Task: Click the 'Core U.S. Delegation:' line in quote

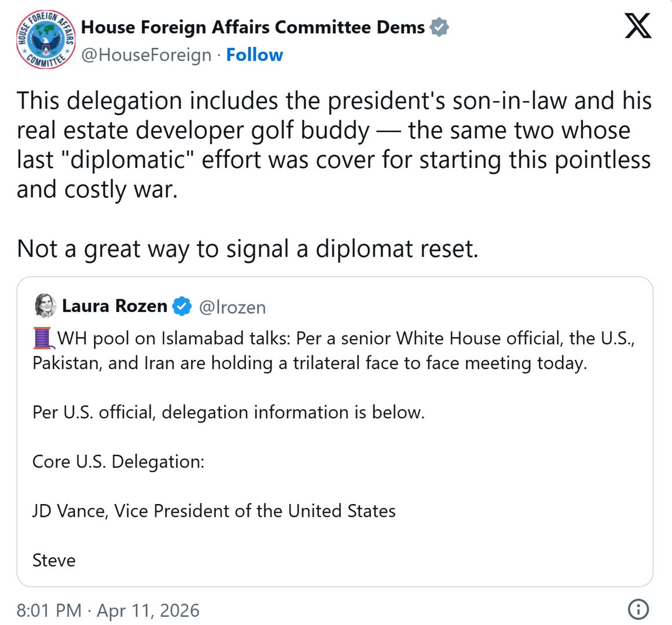Action: (x=118, y=462)
